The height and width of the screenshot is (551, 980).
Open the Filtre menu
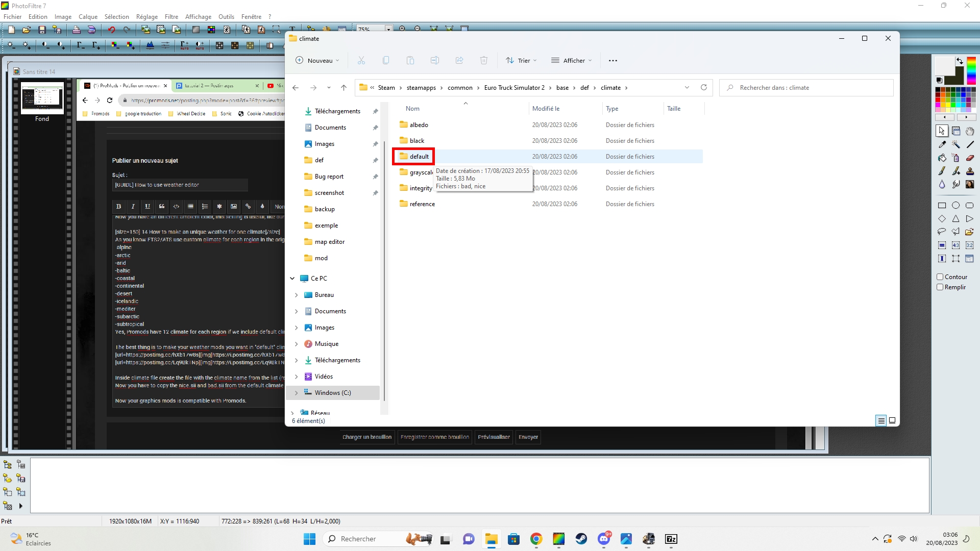coord(171,16)
